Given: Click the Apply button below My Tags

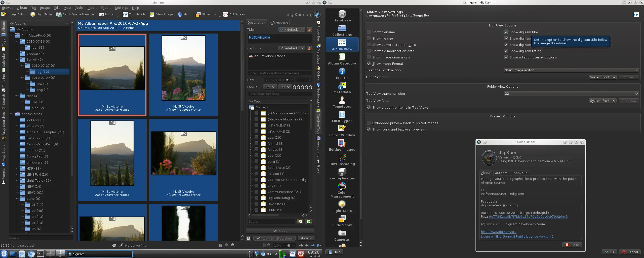Looking at the screenshot, I should pos(280,231).
